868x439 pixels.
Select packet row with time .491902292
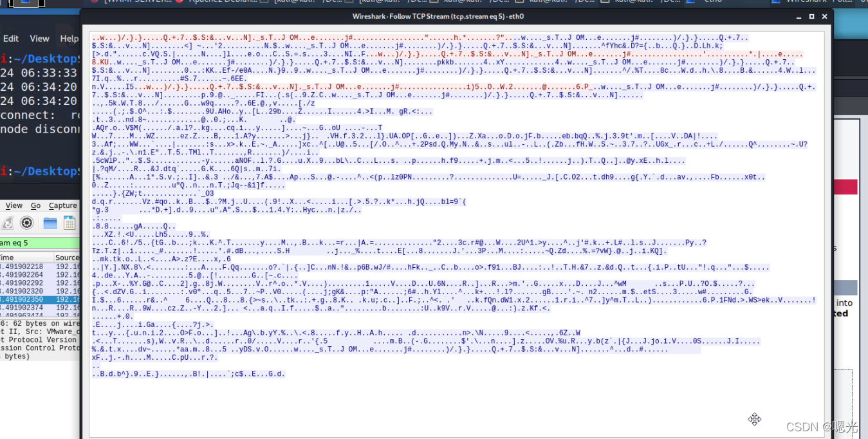coord(40,283)
